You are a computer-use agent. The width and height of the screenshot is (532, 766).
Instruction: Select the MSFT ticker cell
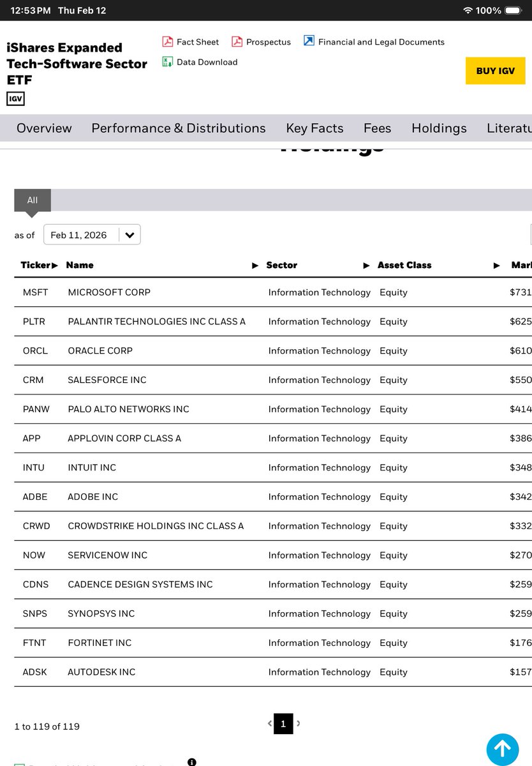[35, 292]
